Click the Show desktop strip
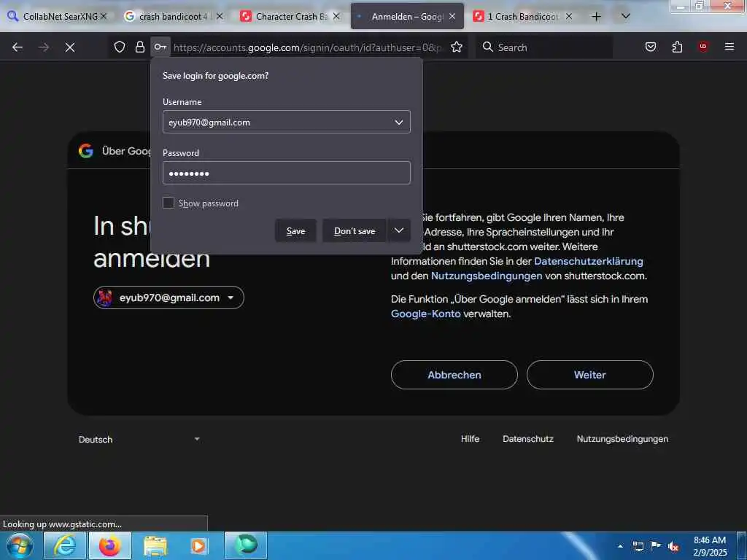 (742, 545)
